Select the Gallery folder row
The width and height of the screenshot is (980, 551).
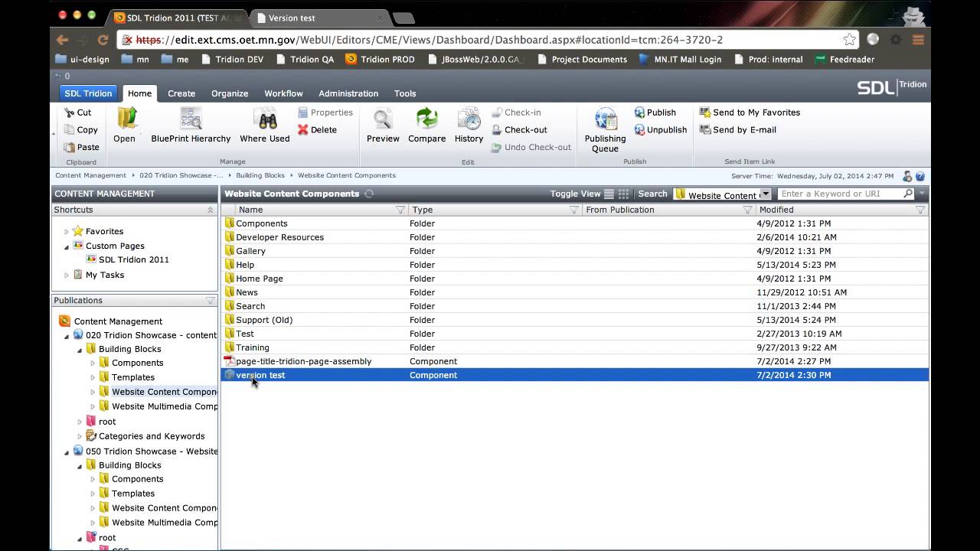[x=574, y=251]
